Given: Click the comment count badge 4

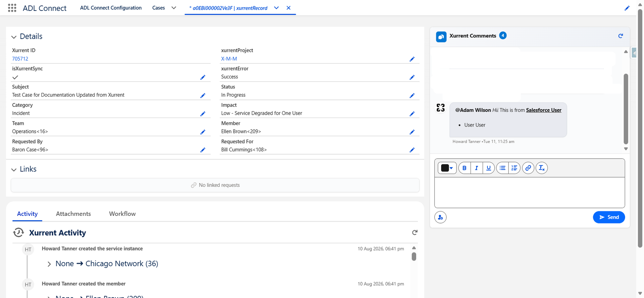Looking at the screenshot, I should [503, 35].
